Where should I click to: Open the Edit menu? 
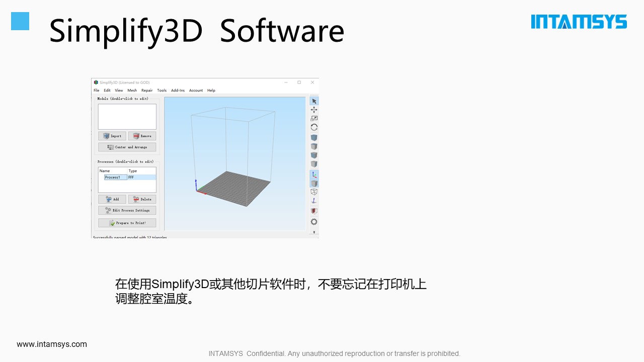[x=107, y=90]
